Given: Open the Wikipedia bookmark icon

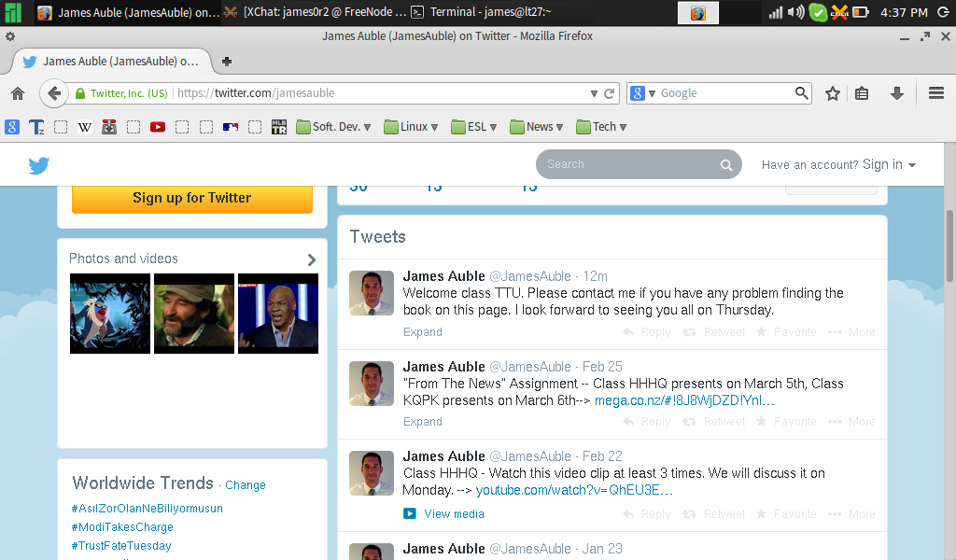Looking at the screenshot, I should tap(85, 127).
